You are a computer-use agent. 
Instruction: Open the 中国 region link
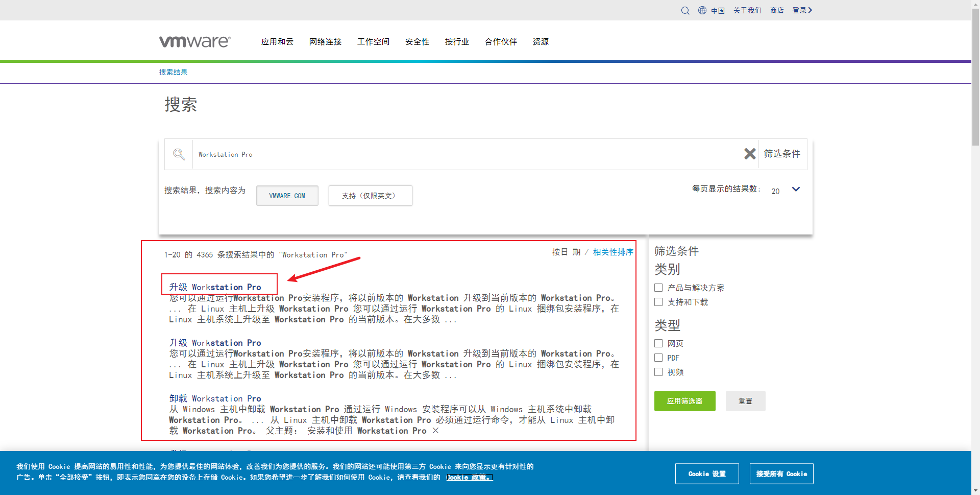[x=718, y=11]
